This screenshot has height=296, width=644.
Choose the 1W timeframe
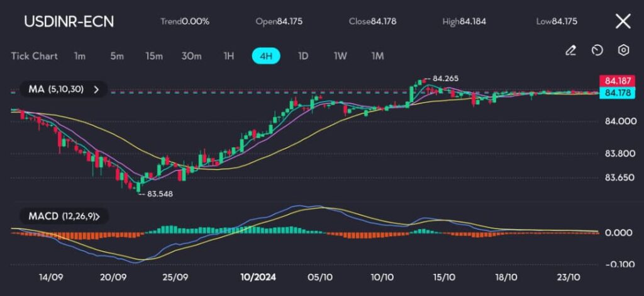340,56
